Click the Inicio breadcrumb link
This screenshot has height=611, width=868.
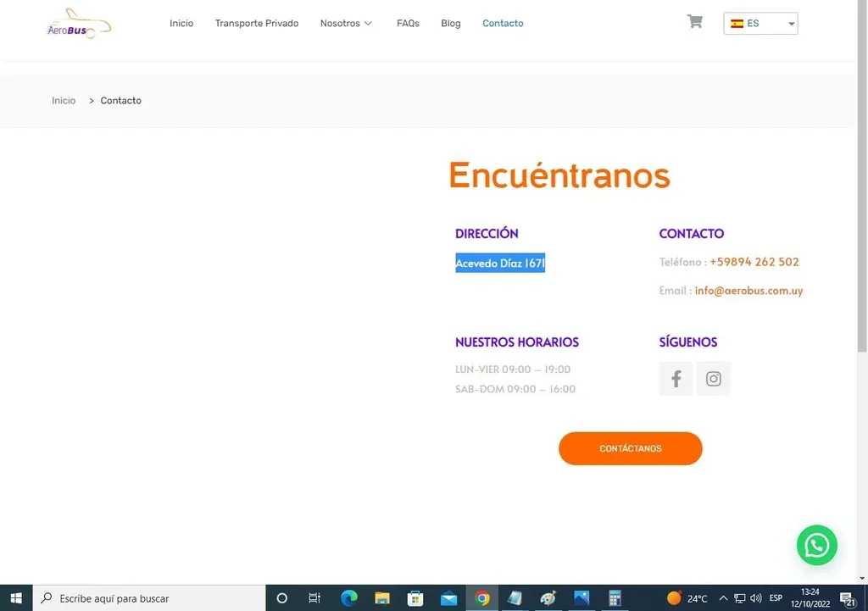[x=64, y=101]
